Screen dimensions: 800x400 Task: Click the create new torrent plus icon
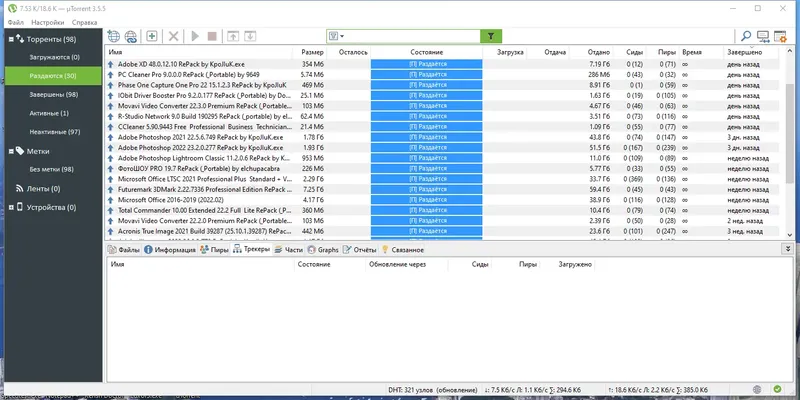[152, 36]
